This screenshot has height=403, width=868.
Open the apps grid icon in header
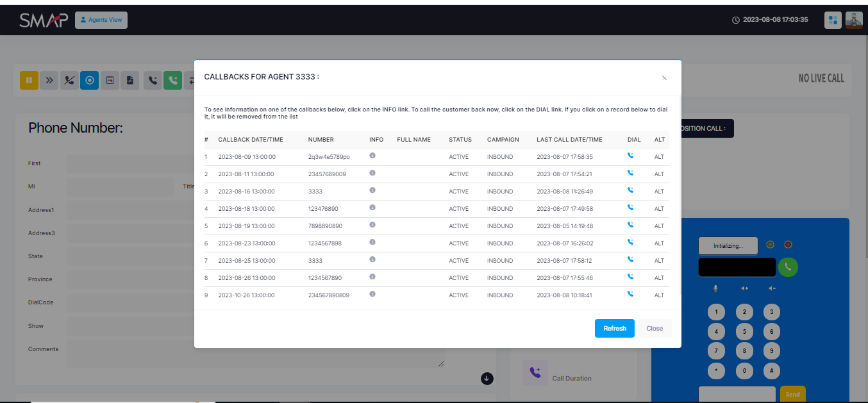point(833,20)
